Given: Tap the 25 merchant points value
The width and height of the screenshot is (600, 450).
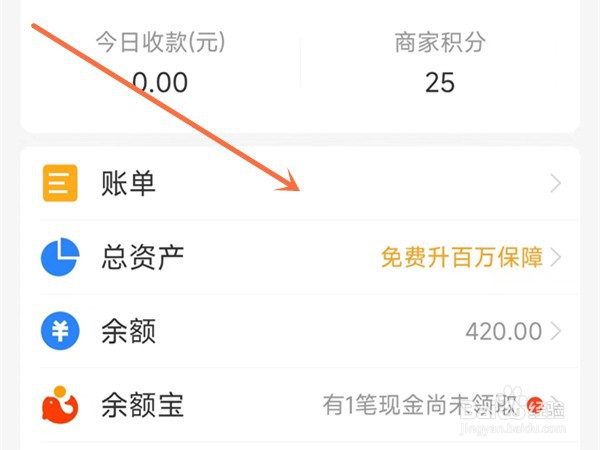Looking at the screenshot, I should 440,82.
